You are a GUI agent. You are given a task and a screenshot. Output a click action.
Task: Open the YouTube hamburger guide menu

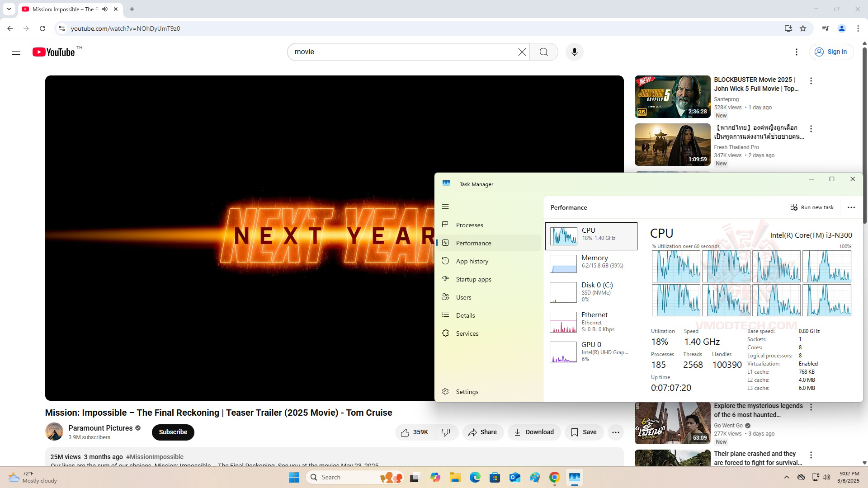[16, 52]
